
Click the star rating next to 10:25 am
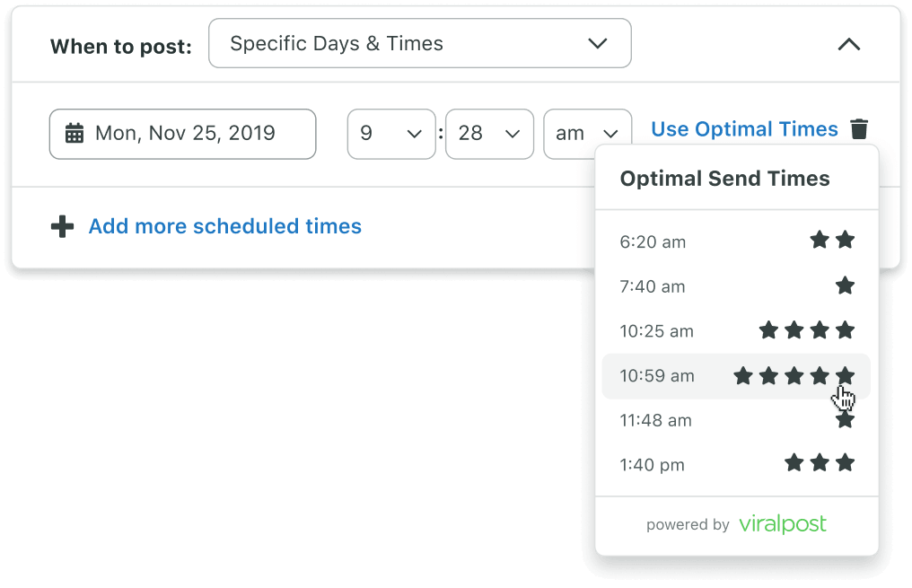[x=806, y=330]
